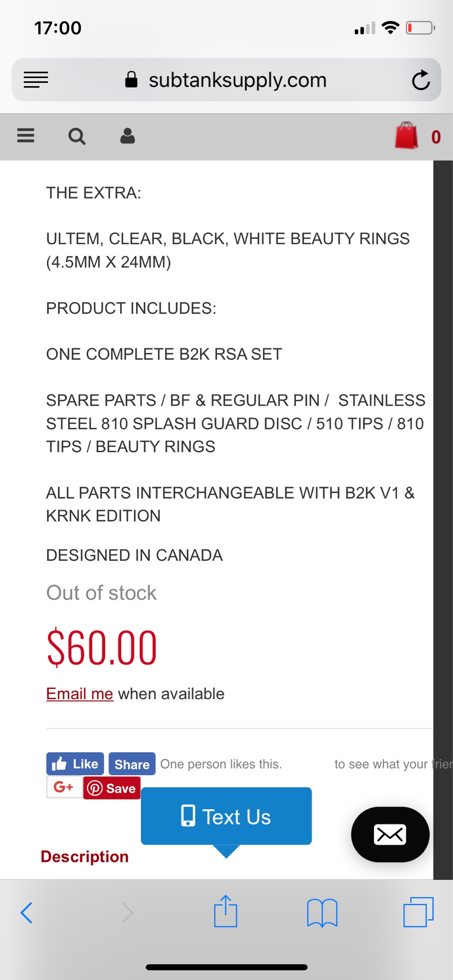Tap the search magnifier icon
The height and width of the screenshot is (980, 453).
[x=77, y=136]
